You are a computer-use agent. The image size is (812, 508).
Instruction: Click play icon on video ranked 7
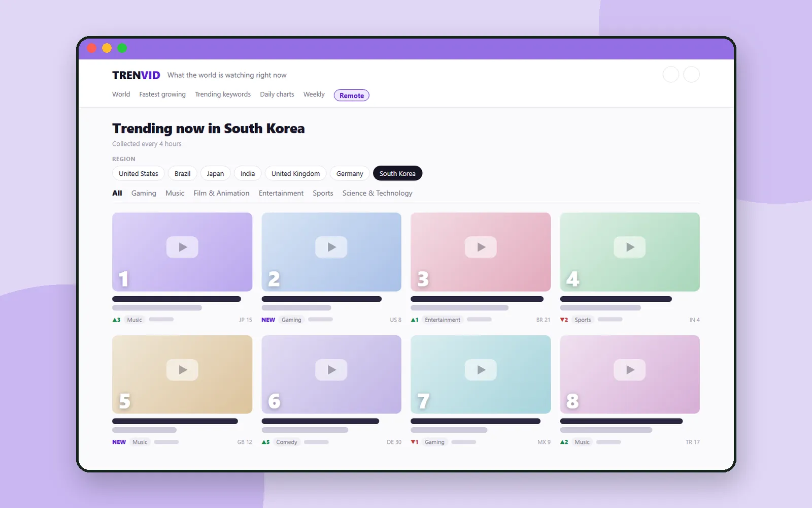481,370
